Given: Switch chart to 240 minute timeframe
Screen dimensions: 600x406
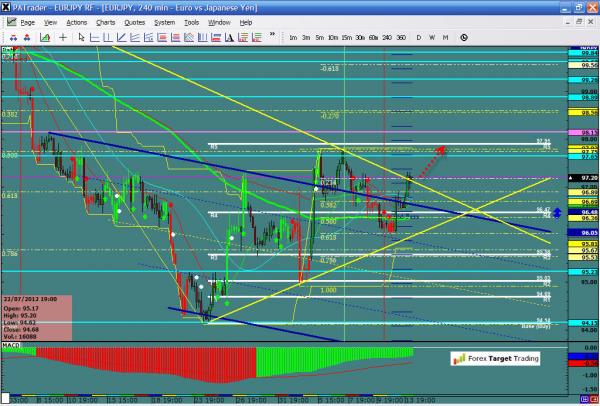Looking at the screenshot, I should click(x=387, y=37).
